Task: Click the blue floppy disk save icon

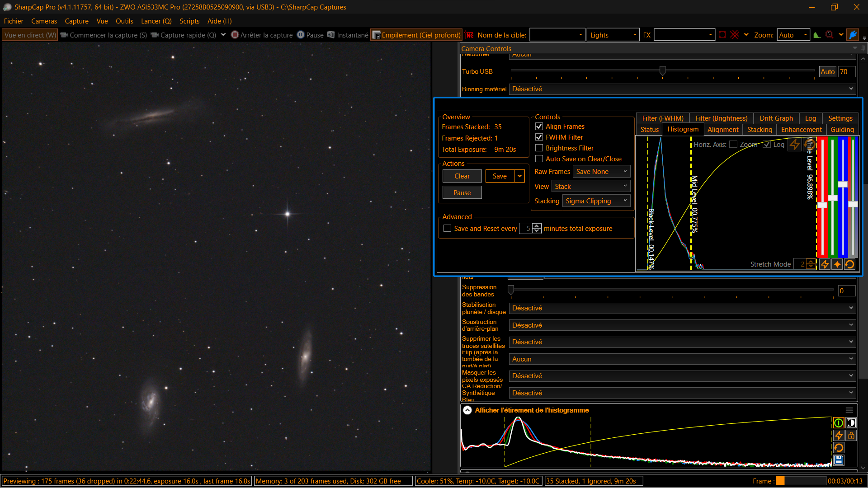Action: click(x=839, y=460)
